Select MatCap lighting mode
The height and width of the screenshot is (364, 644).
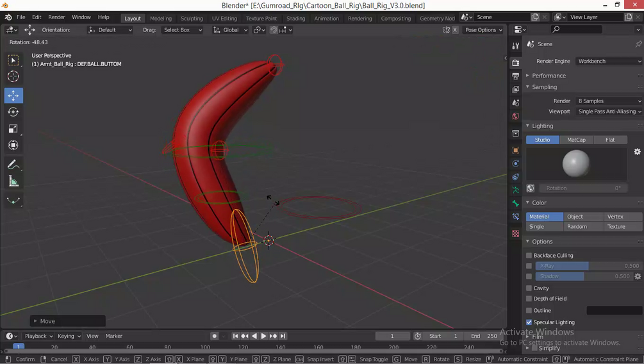click(x=576, y=140)
